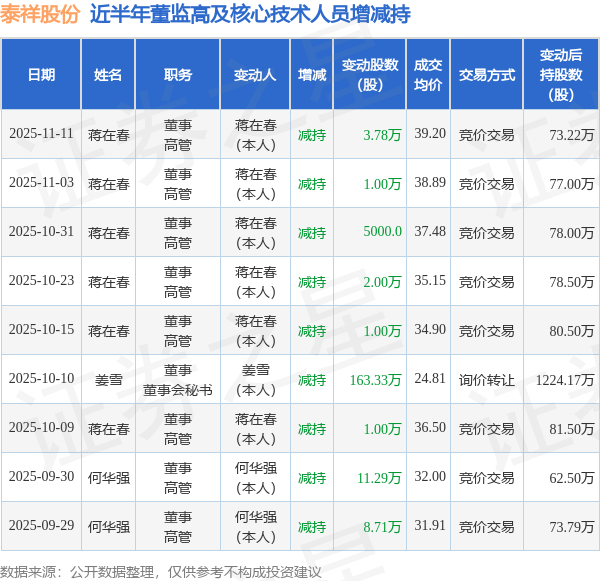Select the date cell 2025-09-30
The image size is (600, 581).
click(41, 477)
